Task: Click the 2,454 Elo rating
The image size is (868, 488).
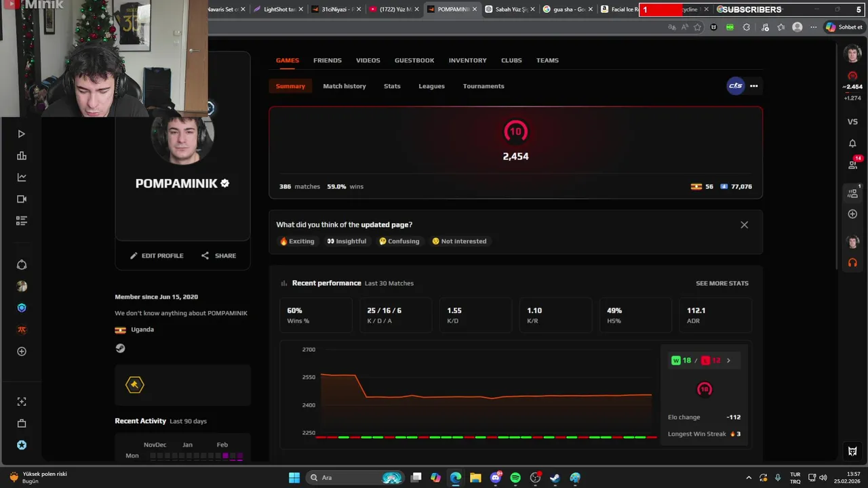Action: click(515, 157)
